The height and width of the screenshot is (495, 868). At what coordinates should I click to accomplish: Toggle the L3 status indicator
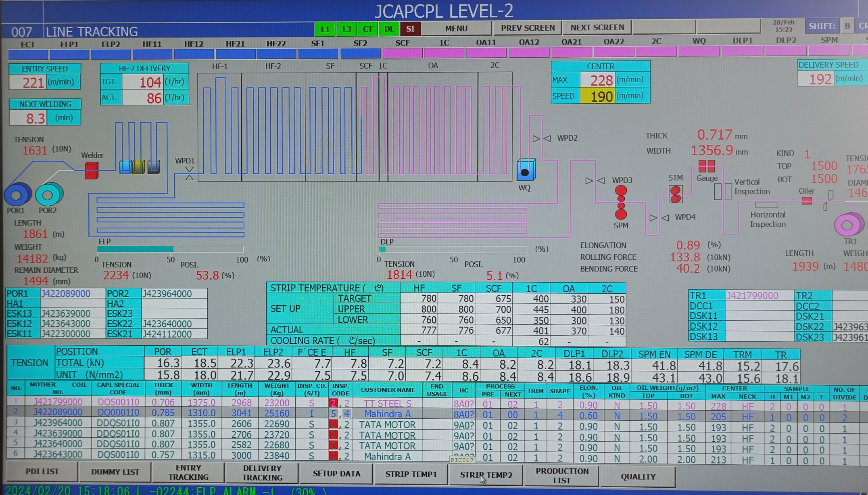pos(346,29)
